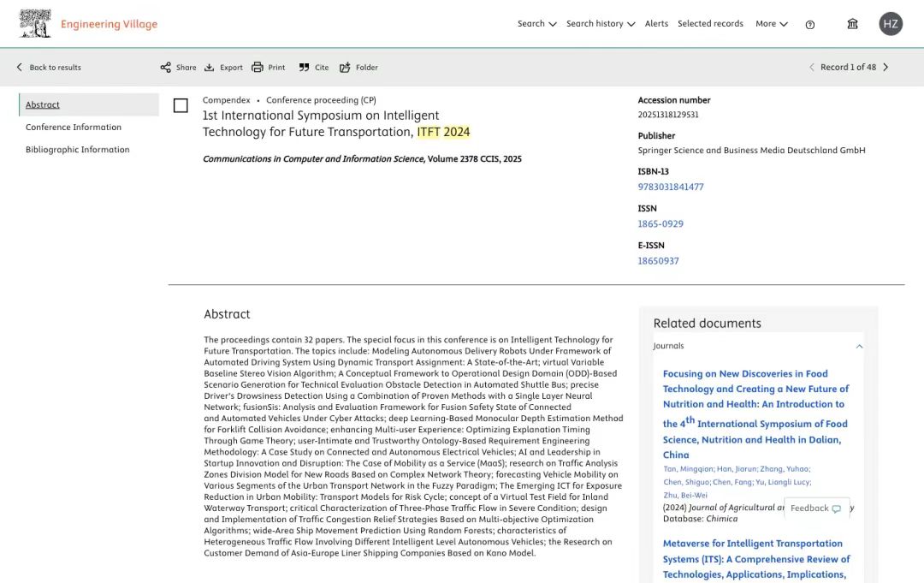Click the Folder button label
Screen dimensions: 924x583
366,67
